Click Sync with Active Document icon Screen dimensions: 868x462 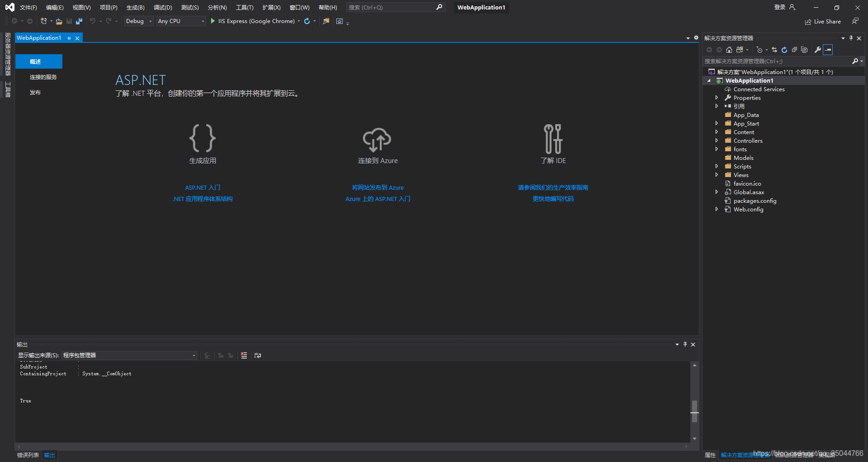pos(774,50)
